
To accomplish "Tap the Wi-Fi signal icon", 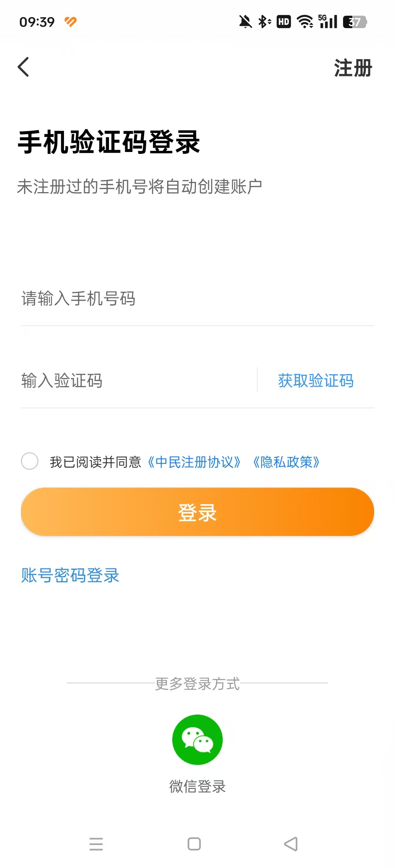I will coord(305,22).
